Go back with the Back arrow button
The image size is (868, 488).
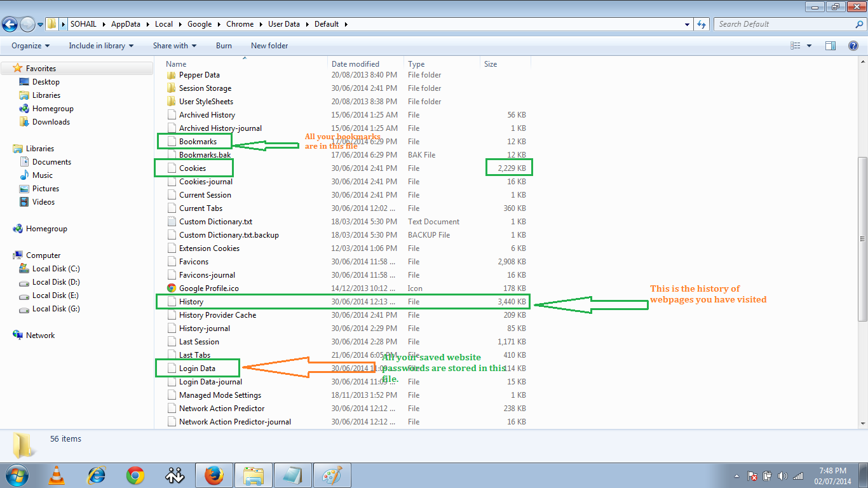(10, 24)
